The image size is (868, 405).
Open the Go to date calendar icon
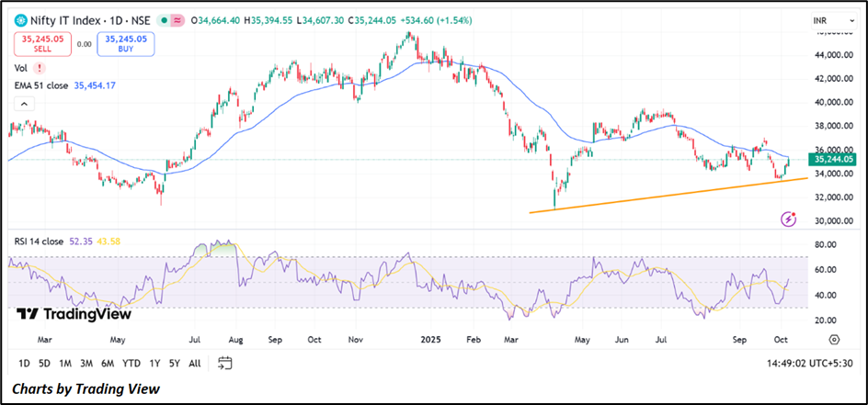pyautogui.click(x=224, y=364)
